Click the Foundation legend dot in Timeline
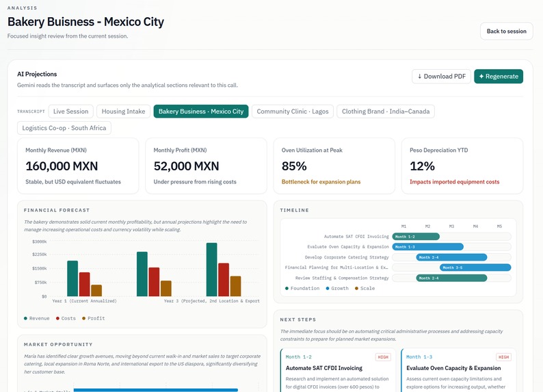 287,288
